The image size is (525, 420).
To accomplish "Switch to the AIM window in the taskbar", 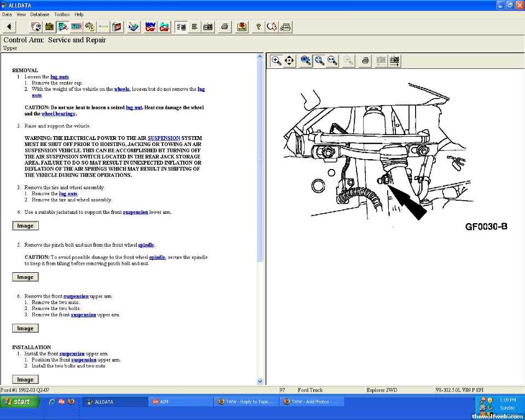I will (x=180, y=401).
